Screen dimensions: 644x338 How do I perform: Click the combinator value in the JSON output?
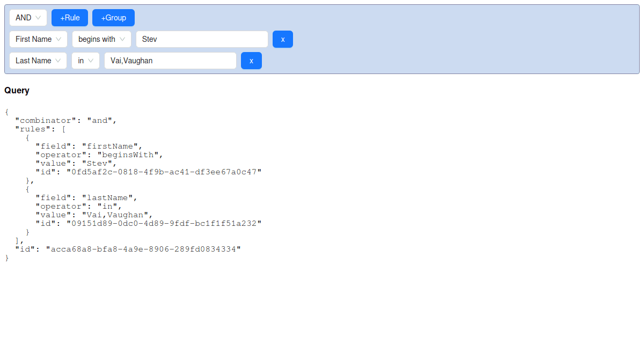[100, 120]
